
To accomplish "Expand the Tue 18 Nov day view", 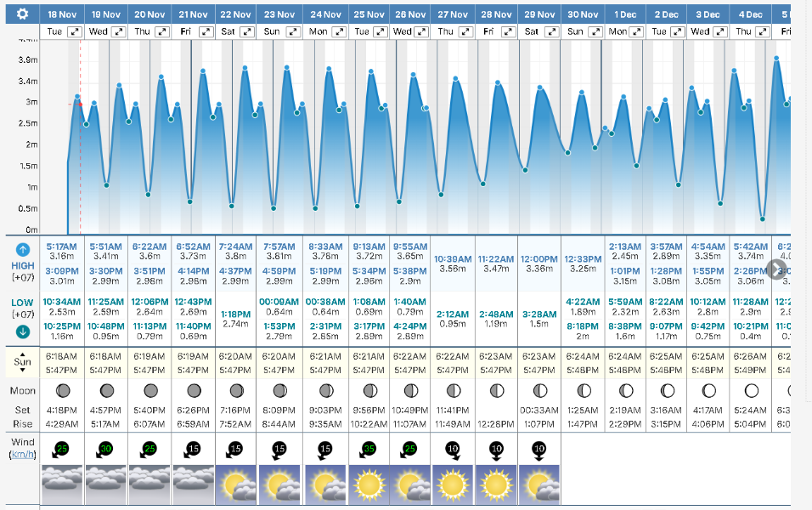I will click(x=76, y=31).
